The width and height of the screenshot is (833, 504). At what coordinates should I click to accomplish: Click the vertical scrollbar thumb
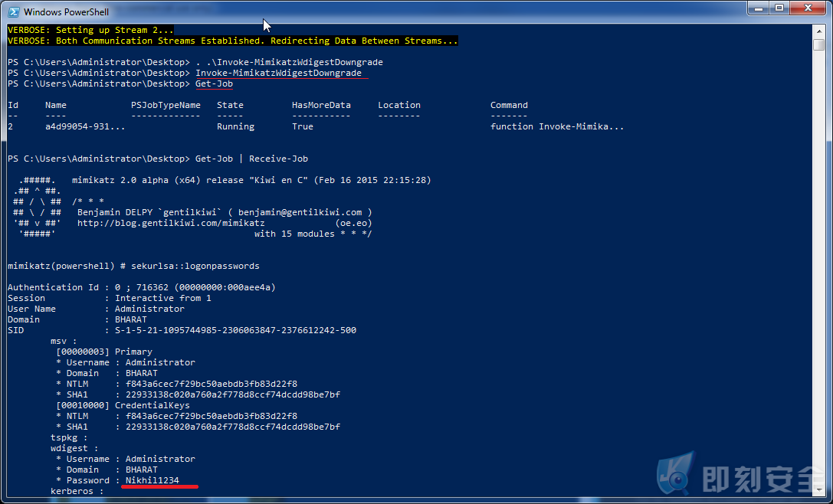[818, 44]
